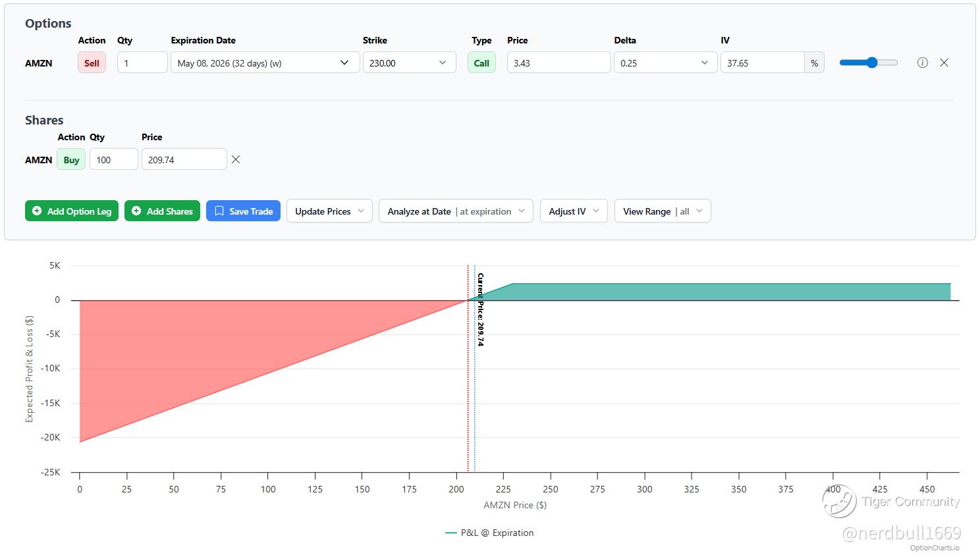
Task: Open the Analyze at Date dropdown
Action: (456, 211)
